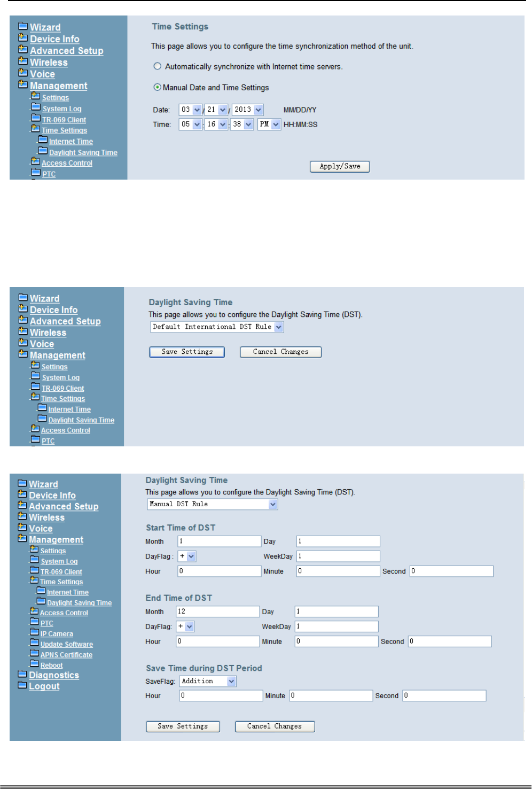Select Manual Date and Time Settings radio
This screenshot has height=789, width=532.
157,87
